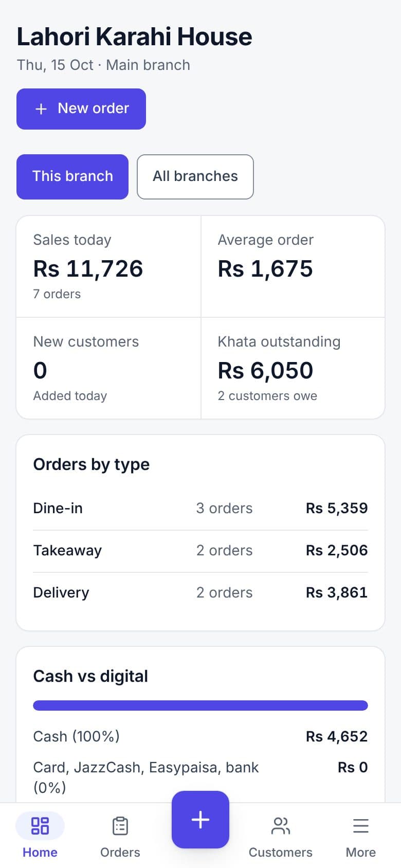Open the Khata outstanding card
The width and height of the screenshot is (401, 868).
(x=293, y=368)
